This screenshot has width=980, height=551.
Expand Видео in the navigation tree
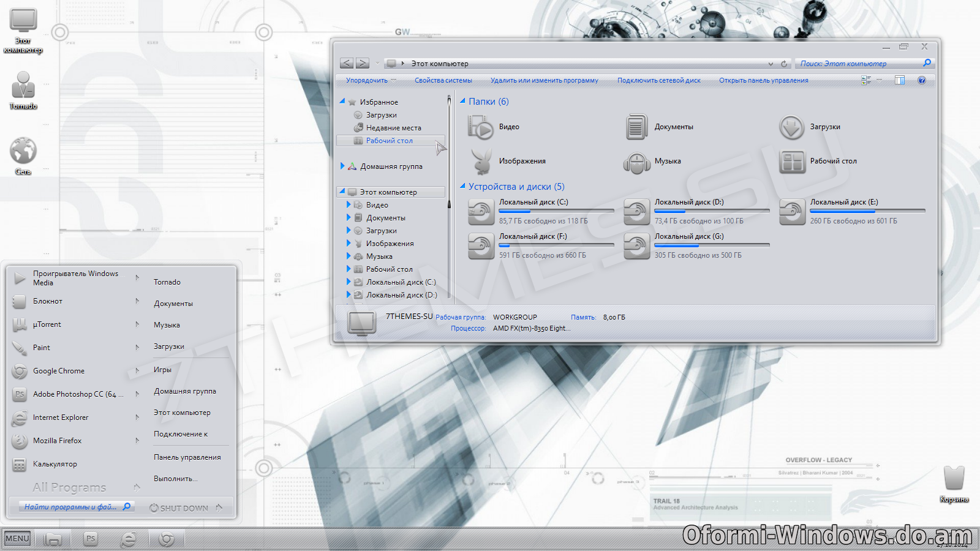click(349, 204)
